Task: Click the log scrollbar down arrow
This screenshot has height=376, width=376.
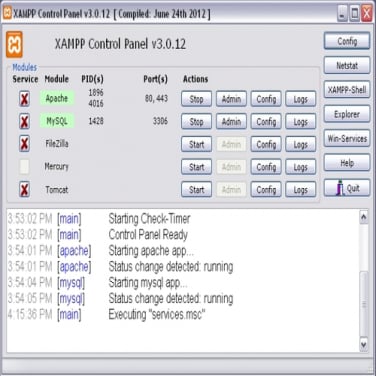Action: click(364, 344)
